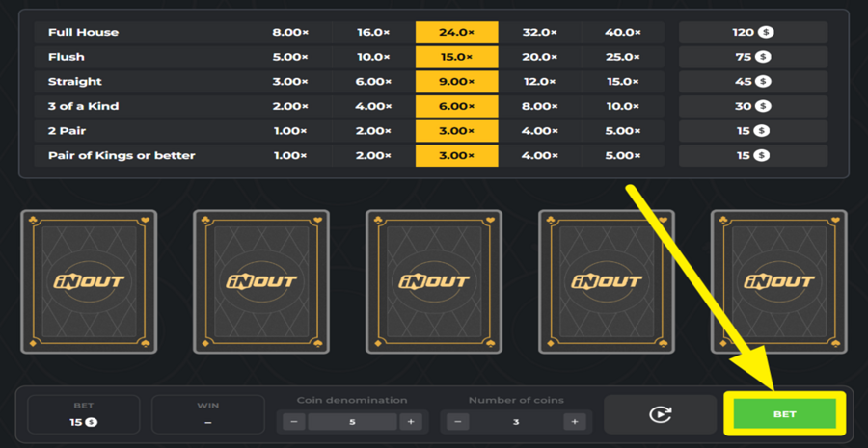Screen dimensions: 868x448
Task: Click the WIN amount display box
Action: [x=207, y=414]
